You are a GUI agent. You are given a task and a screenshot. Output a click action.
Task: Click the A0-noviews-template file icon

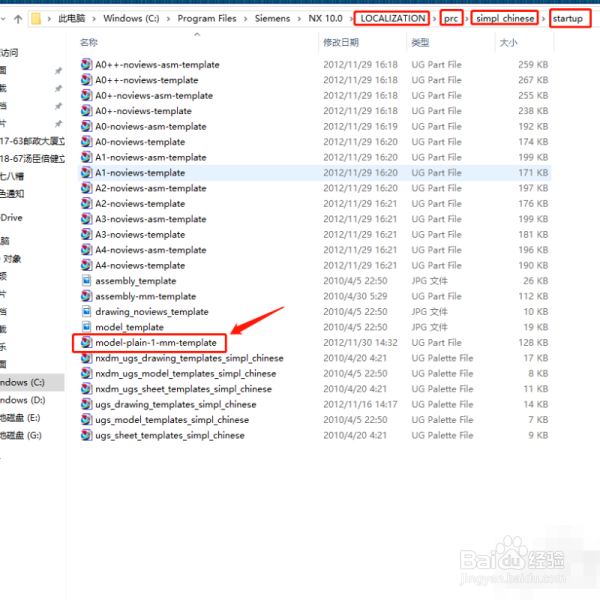pyautogui.click(x=86, y=142)
